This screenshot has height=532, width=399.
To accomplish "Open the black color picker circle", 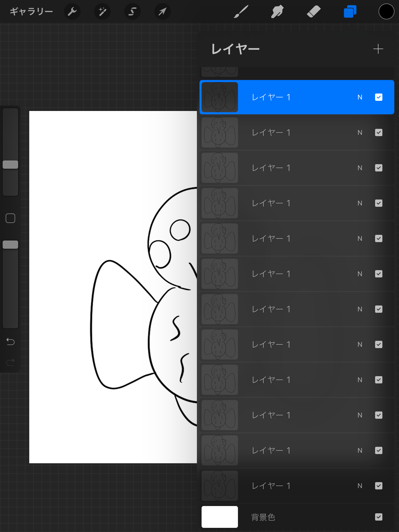I will click(386, 12).
